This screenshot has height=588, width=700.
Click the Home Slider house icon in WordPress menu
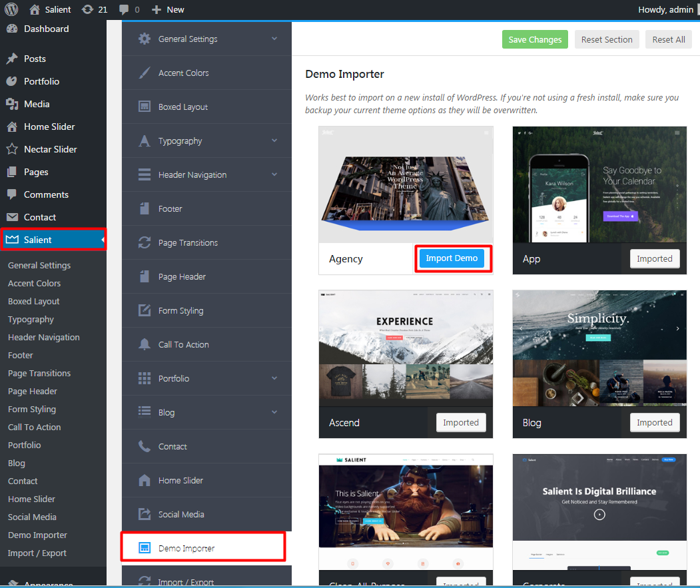click(12, 127)
